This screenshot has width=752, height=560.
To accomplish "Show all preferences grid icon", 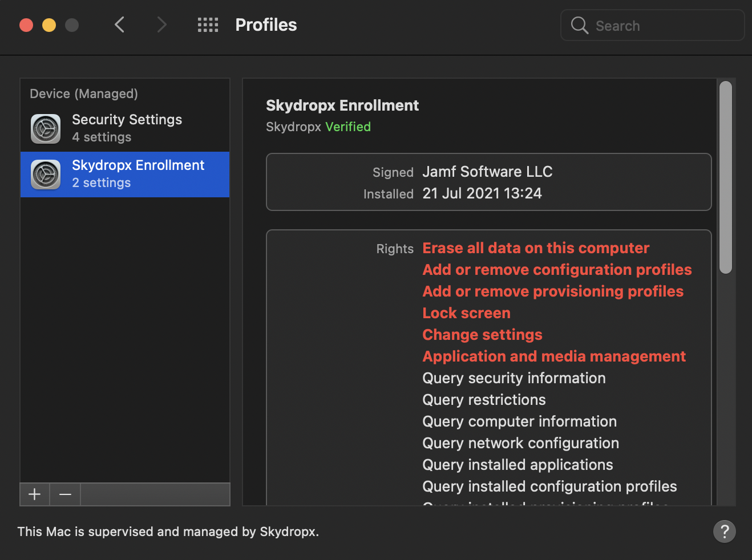I will (x=208, y=25).
